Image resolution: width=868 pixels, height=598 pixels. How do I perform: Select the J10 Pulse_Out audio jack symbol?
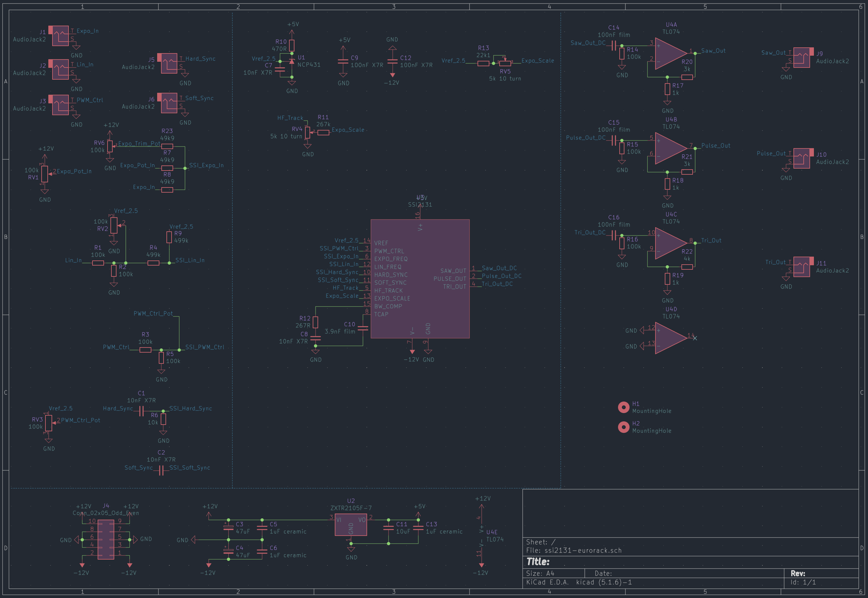[x=802, y=158]
